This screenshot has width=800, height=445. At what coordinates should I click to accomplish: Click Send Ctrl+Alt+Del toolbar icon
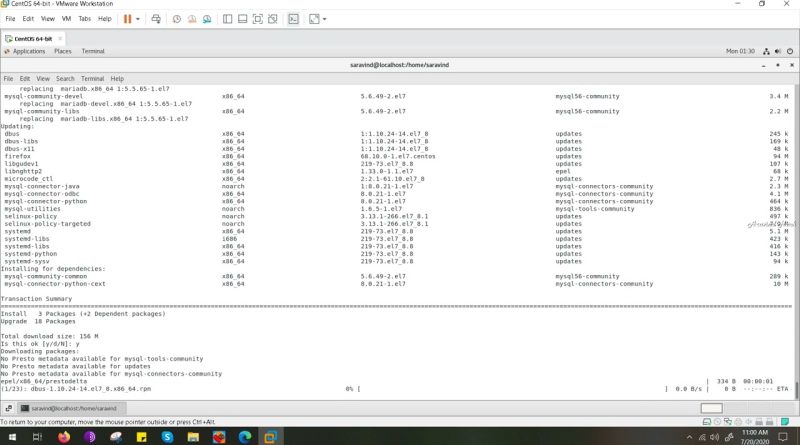156,19
